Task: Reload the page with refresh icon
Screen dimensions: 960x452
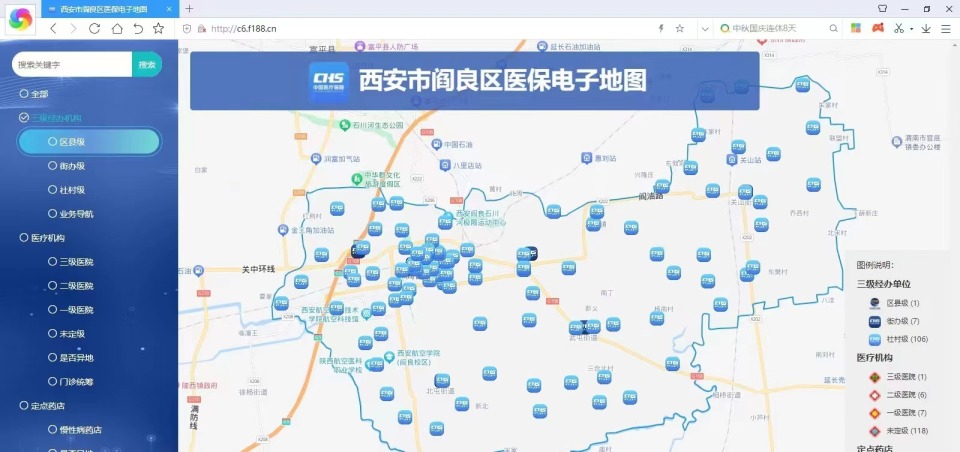Action: pos(94,28)
